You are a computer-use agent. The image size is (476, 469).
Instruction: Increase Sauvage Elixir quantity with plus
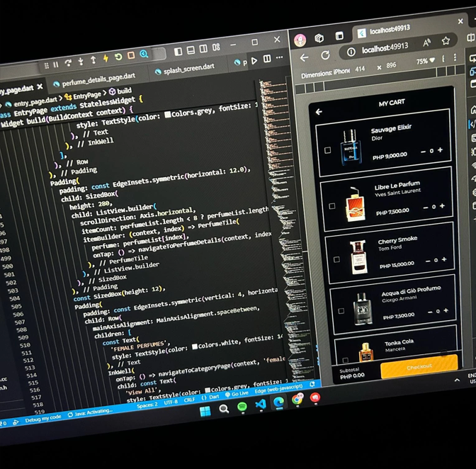(x=440, y=149)
